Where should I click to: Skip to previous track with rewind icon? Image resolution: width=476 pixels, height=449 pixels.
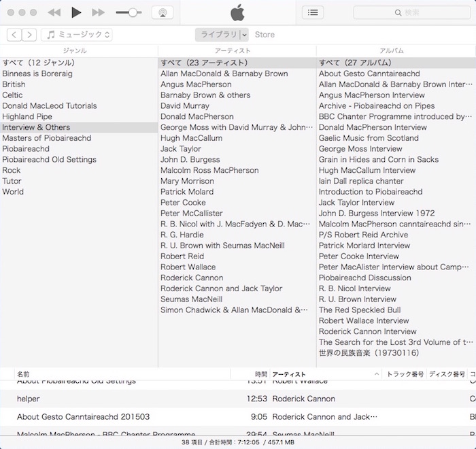click(54, 12)
